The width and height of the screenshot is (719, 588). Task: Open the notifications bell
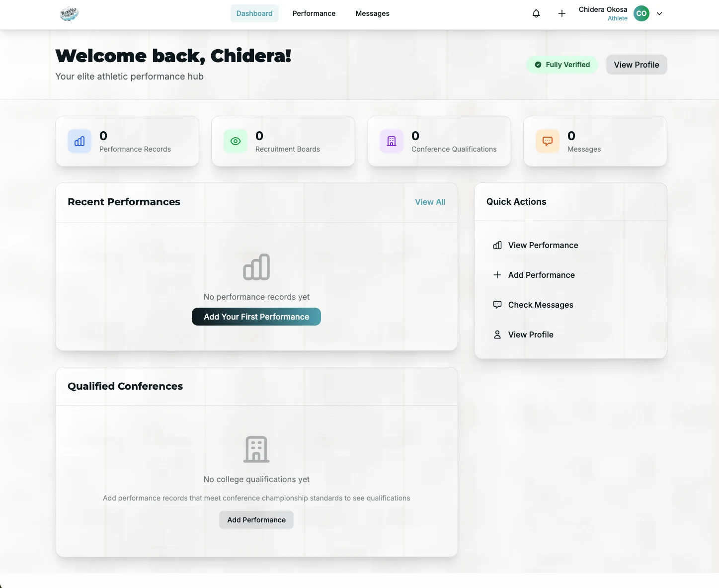[x=536, y=13]
